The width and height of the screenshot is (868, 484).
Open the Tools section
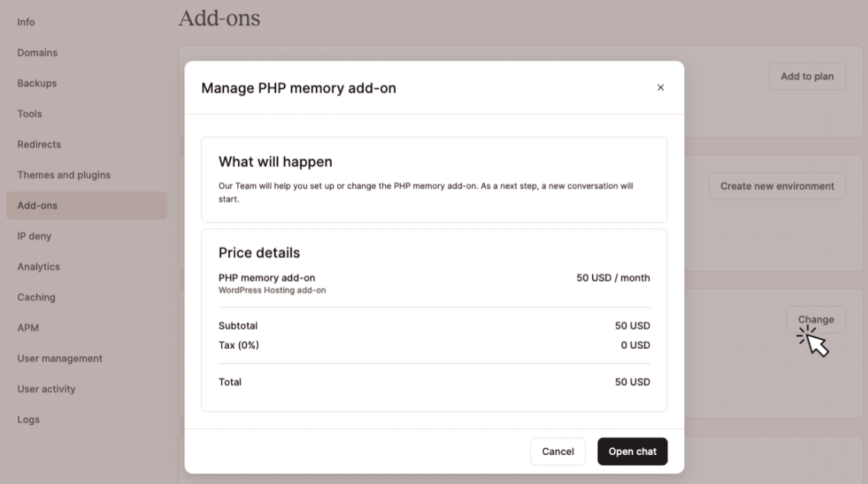pos(29,114)
